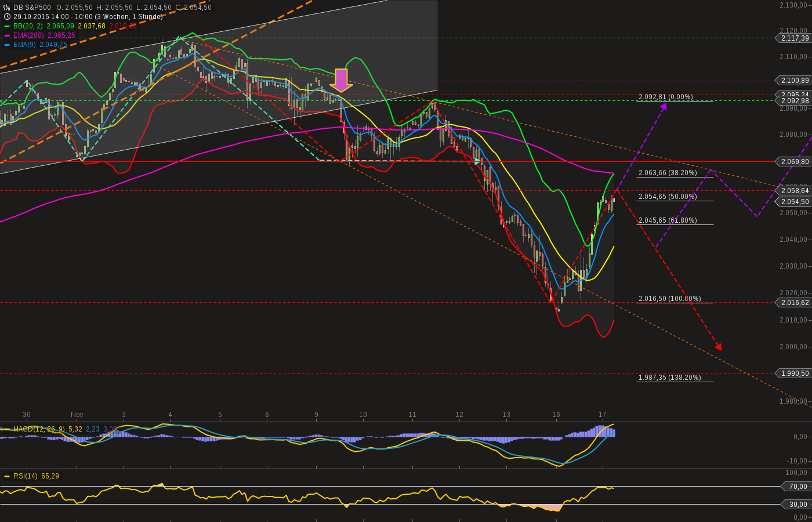Select the Fibonacci label 2.016,50 (100.00%)
This screenshot has height=522, width=812.
(670, 299)
